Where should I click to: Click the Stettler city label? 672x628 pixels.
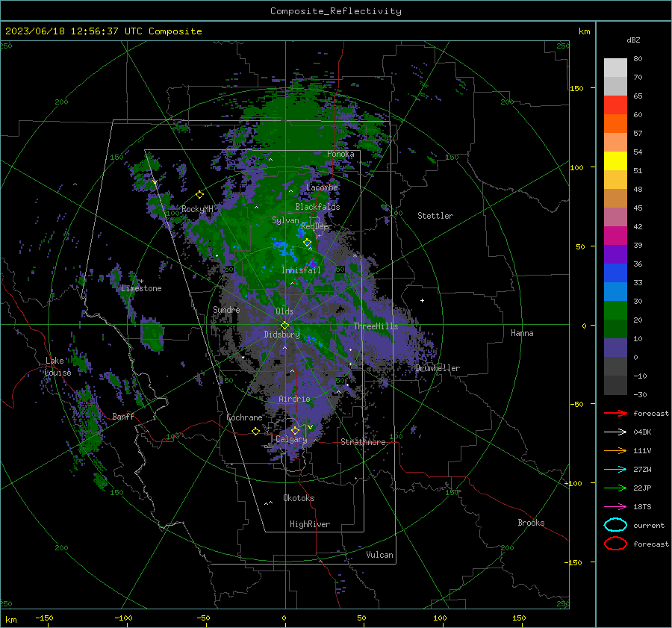tap(435, 216)
